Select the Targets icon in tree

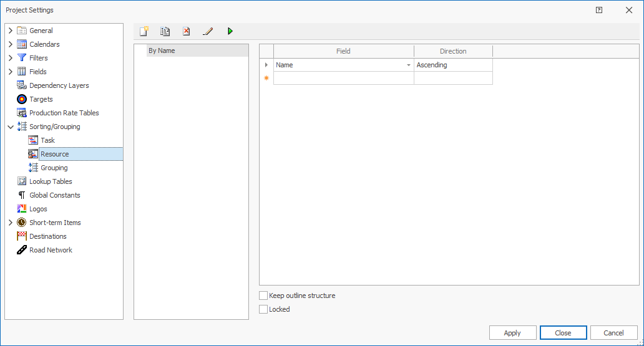tap(22, 99)
